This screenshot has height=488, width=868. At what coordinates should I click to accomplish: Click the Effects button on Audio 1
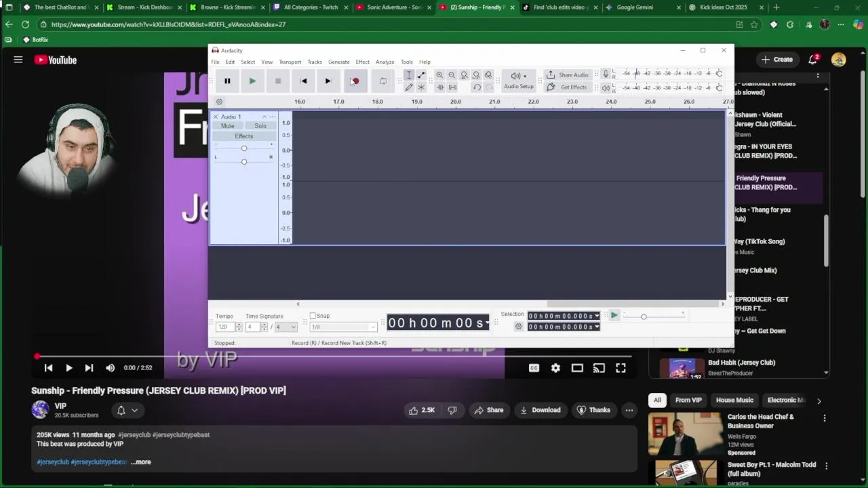(x=244, y=136)
